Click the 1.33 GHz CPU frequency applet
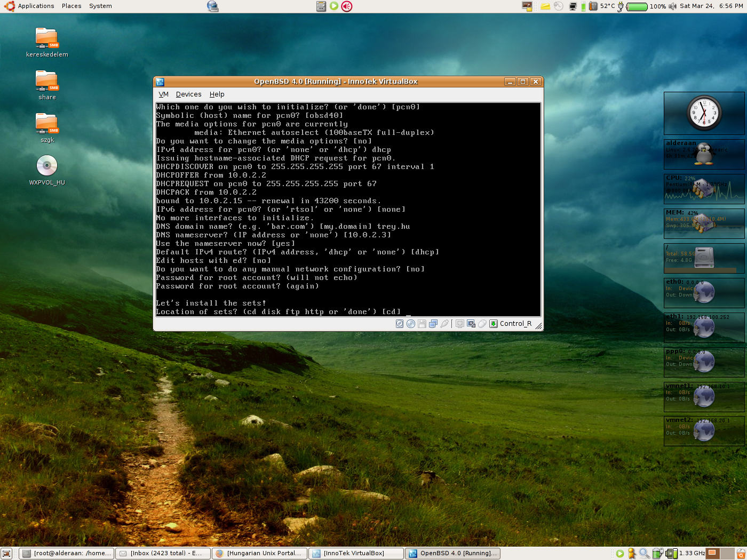747x560 pixels. tap(685, 554)
